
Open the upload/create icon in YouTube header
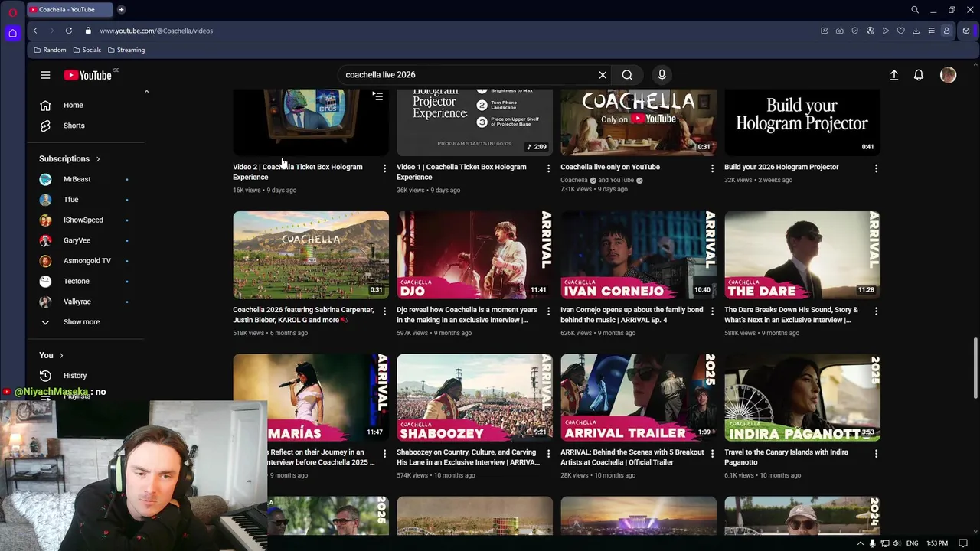(893, 75)
